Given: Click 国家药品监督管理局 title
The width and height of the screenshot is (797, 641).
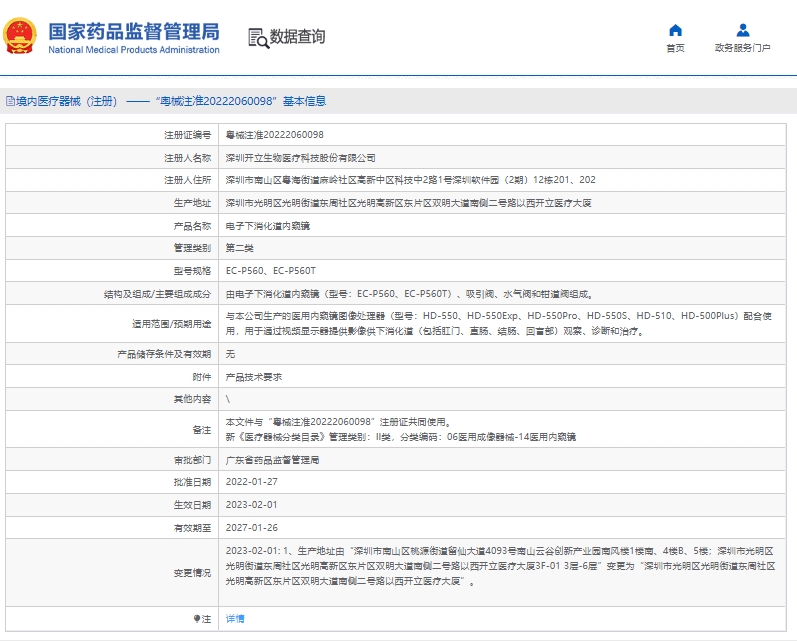Looking at the screenshot, I should click(x=134, y=32).
